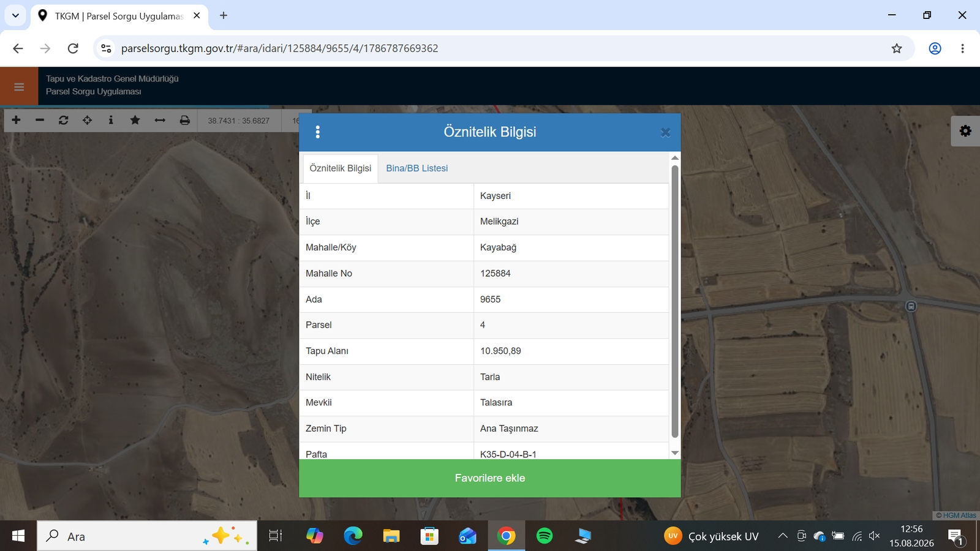This screenshot has width=980, height=551.
Task: Click the scroll down arrow in attribute panel
Action: point(675,453)
